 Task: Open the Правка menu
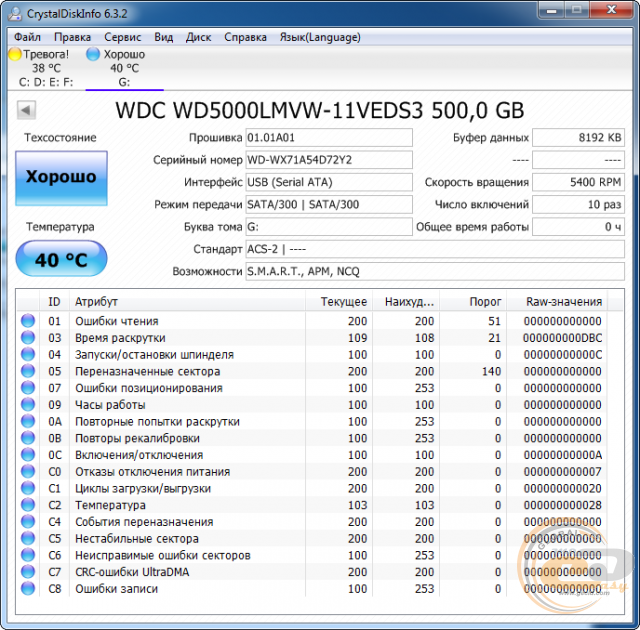[x=72, y=37]
